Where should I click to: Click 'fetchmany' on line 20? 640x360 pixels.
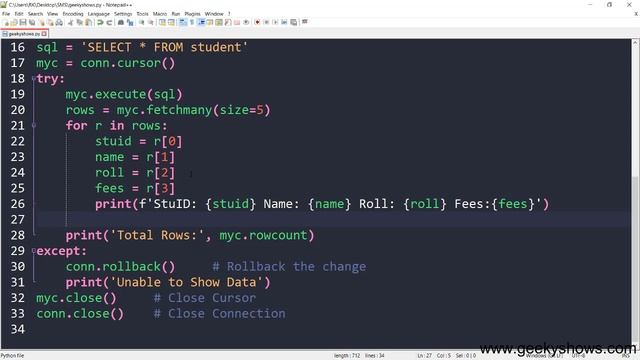[179, 110]
